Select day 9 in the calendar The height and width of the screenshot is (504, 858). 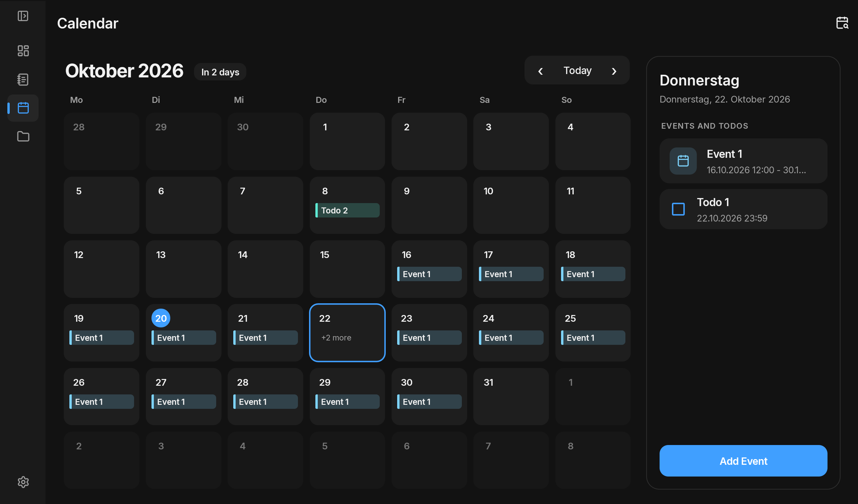point(429,205)
